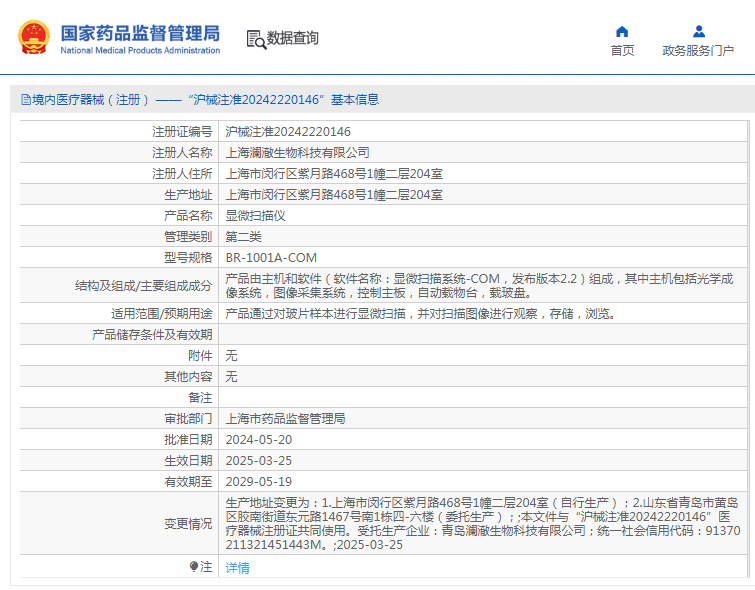Screen dimensions: 755x590
Task: Click the 注册证编号 row label
Action: point(182,131)
